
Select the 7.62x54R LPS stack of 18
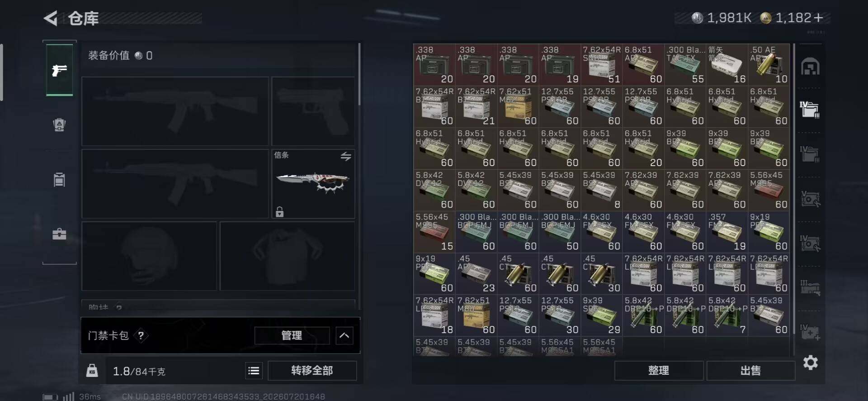click(434, 316)
